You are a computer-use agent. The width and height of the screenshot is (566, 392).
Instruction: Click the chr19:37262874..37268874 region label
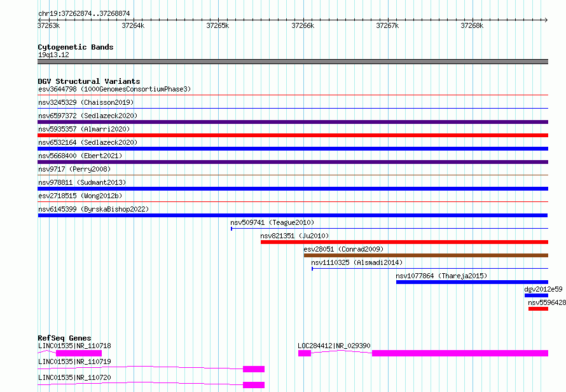click(x=84, y=13)
